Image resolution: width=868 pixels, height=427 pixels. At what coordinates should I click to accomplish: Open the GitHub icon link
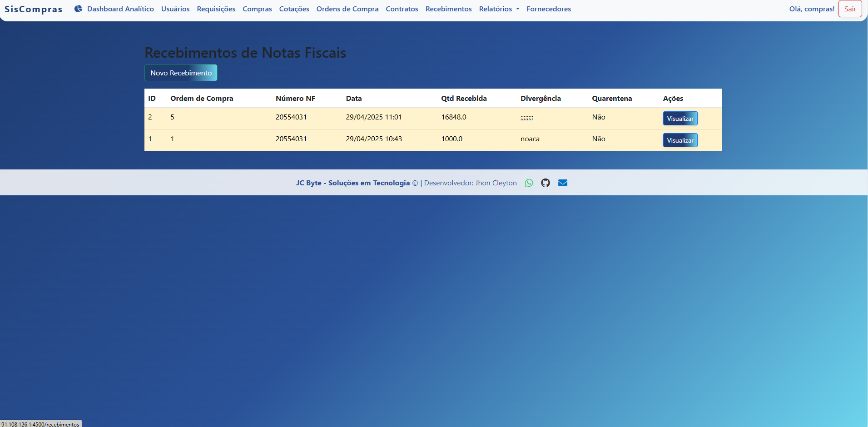pyautogui.click(x=546, y=183)
